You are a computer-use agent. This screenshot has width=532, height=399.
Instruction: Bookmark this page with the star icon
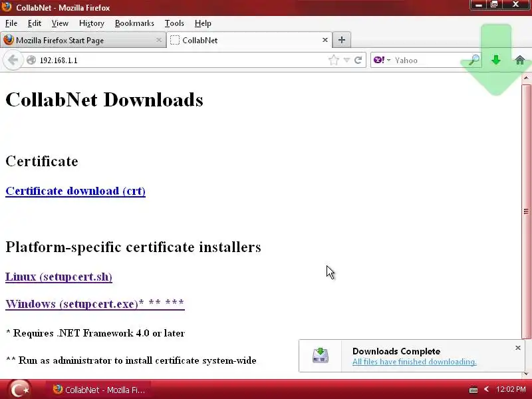334,60
